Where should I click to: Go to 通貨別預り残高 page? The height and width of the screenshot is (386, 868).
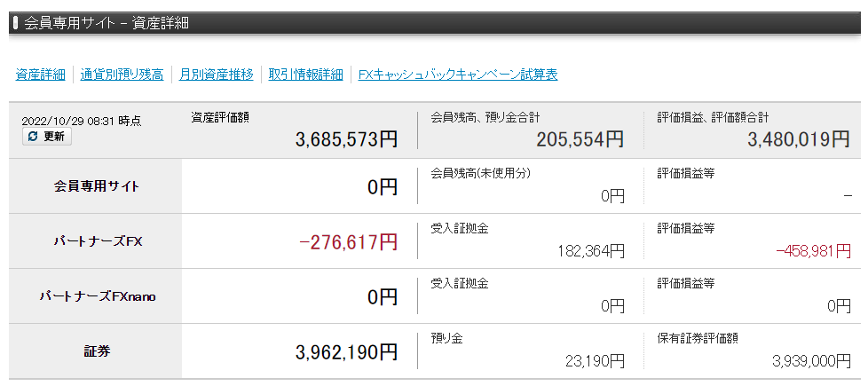point(122,75)
